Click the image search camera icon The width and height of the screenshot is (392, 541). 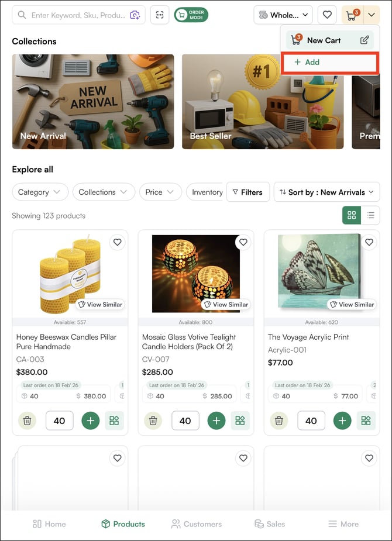point(135,15)
